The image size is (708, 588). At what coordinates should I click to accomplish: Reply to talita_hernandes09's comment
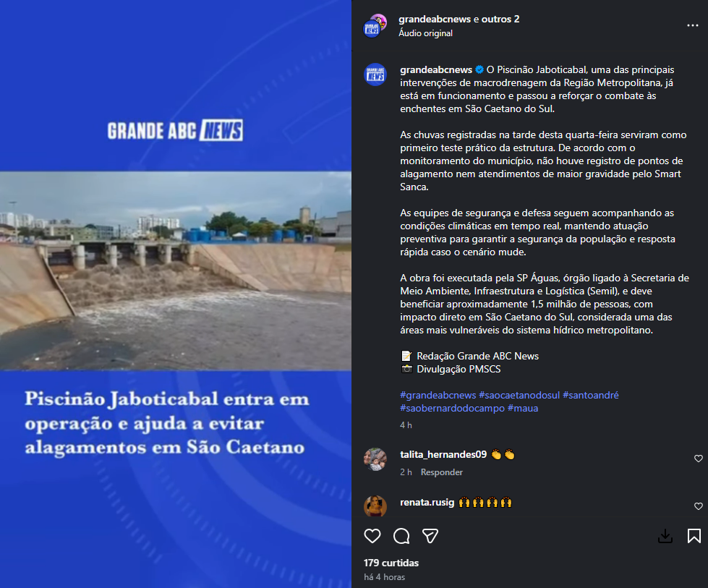[x=442, y=472]
